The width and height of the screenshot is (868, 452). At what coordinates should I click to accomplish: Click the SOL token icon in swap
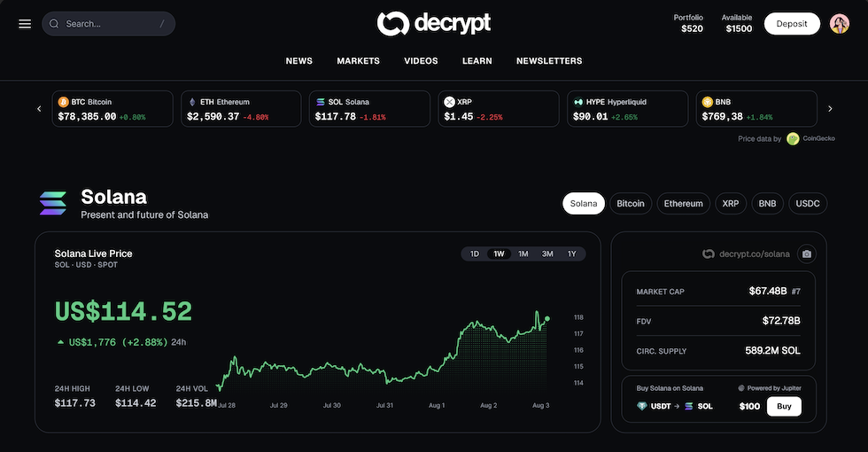689,406
